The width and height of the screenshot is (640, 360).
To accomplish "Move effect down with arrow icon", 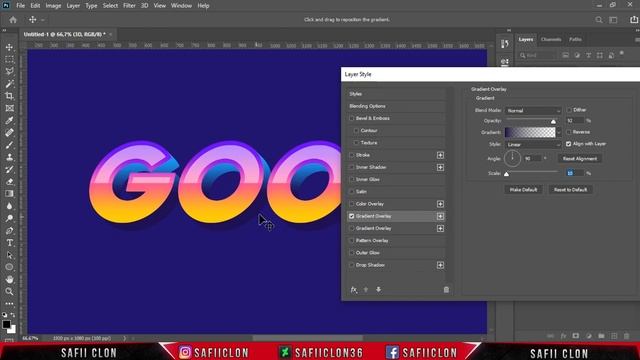I will click(378, 289).
